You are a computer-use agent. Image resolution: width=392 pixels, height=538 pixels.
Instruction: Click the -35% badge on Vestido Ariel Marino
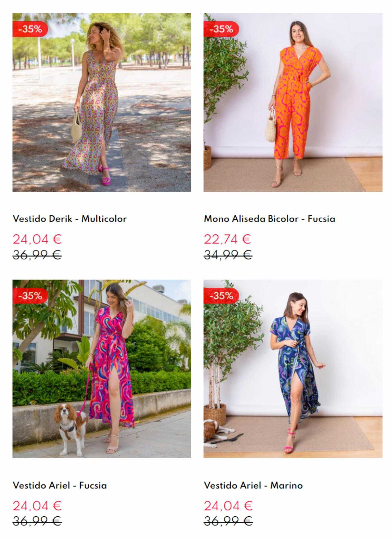tap(221, 296)
